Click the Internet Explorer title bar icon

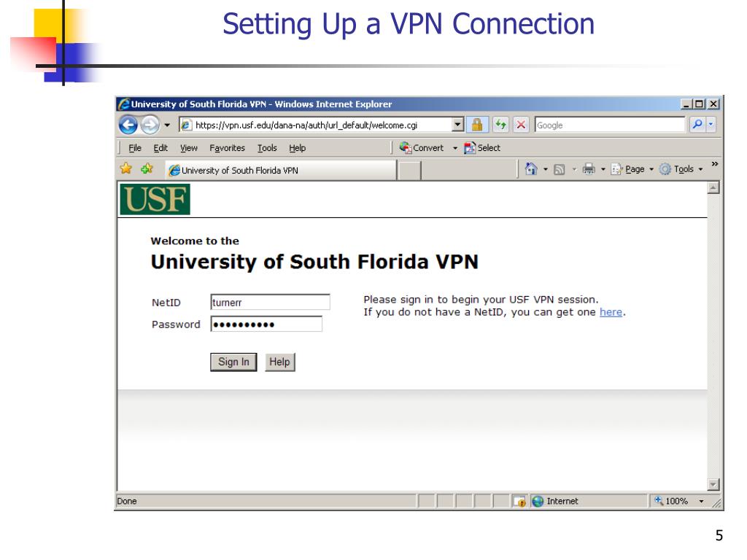click(124, 104)
